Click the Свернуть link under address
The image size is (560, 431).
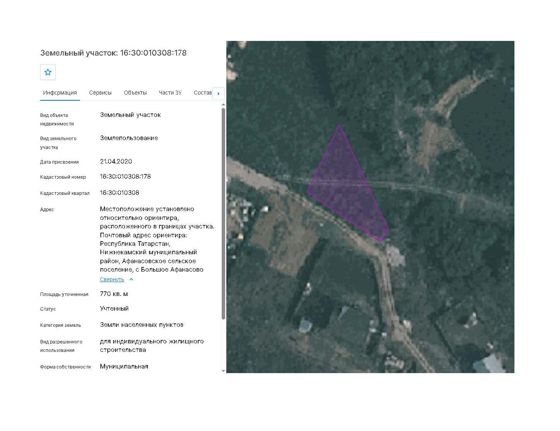coord(112,280)
